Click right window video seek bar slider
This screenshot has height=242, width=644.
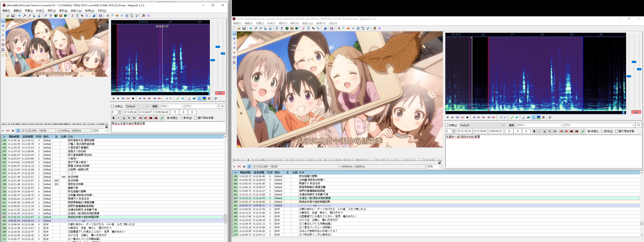(439, 162)
